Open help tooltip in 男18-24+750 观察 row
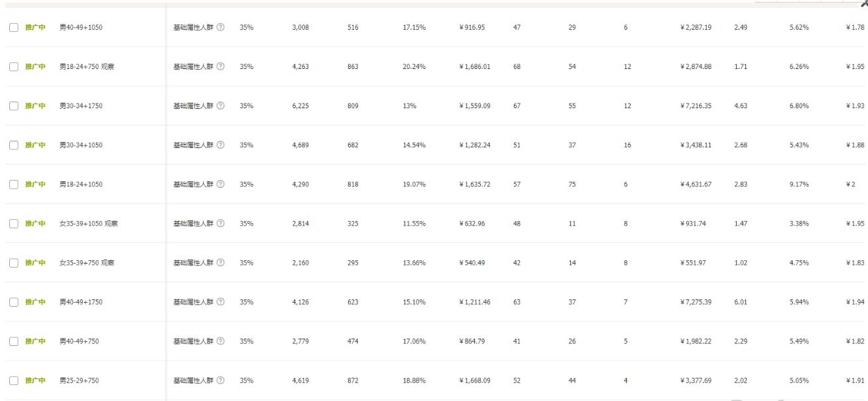This screenshot has width=868, height=401. (221, 66)
